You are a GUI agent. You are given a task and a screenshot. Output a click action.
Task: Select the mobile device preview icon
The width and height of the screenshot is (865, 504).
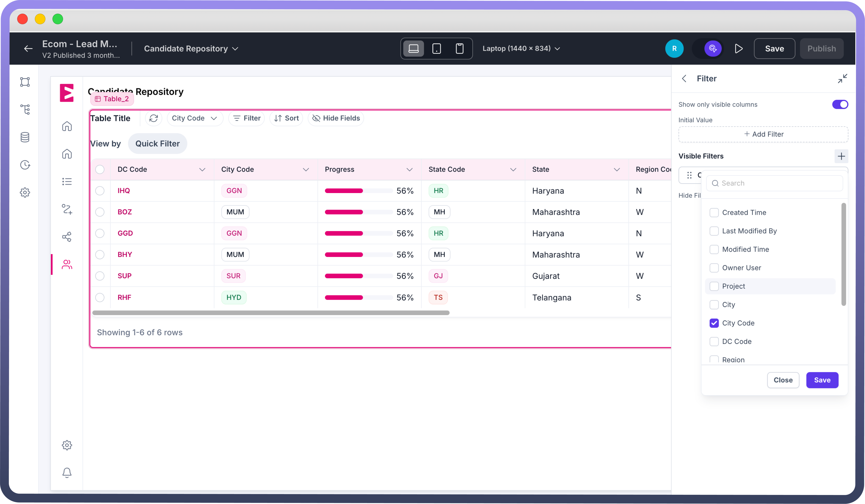[x=459, y=48]
